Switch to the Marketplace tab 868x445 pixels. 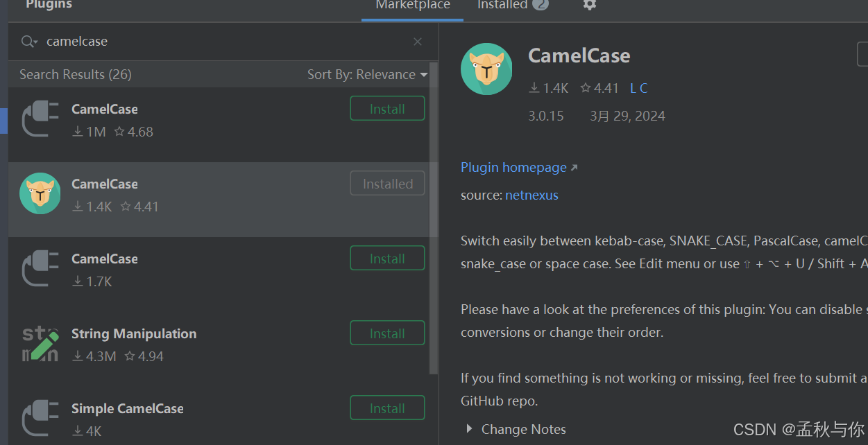click(413, 5)
